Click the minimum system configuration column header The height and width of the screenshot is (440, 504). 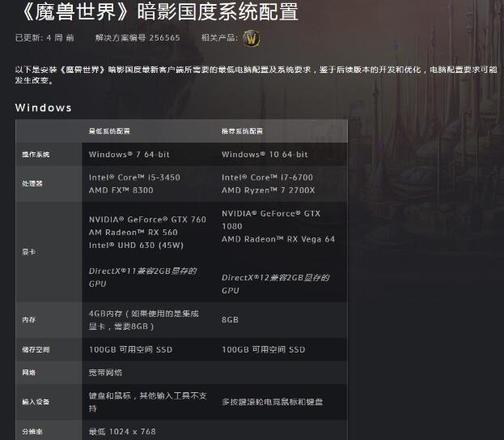point(109,131)
